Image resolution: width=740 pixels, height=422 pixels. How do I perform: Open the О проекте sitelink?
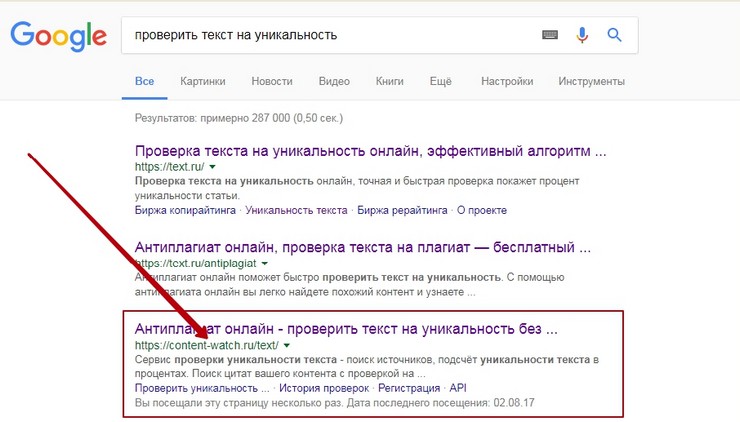(482, 210)
